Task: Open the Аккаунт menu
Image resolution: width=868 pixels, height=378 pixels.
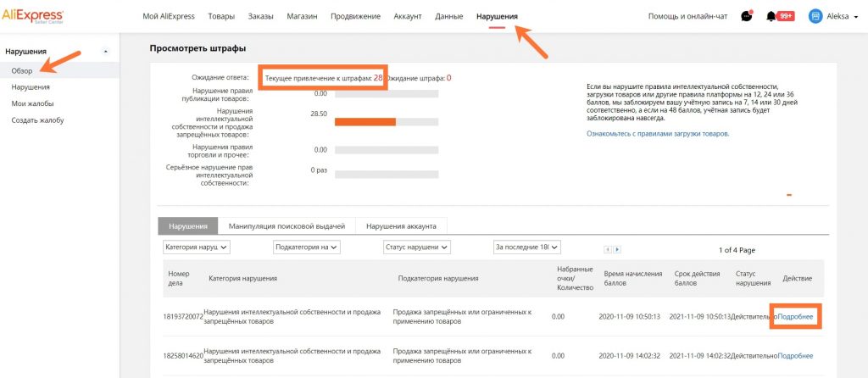Action: [408, 17]
